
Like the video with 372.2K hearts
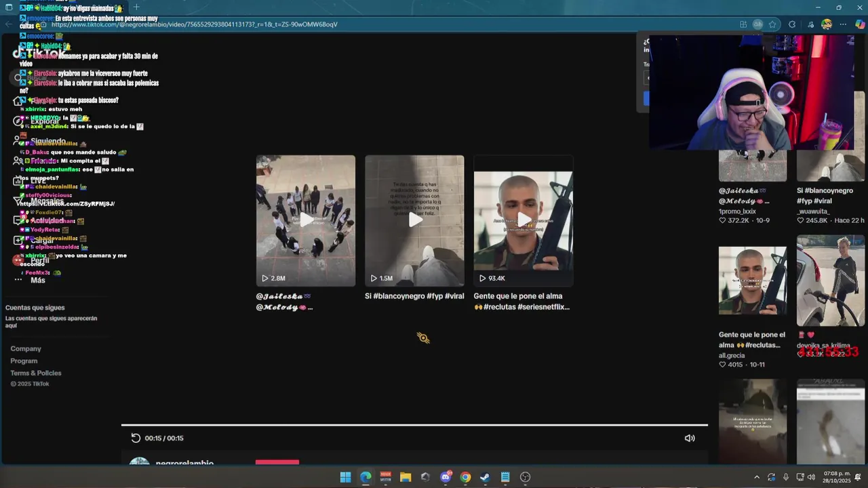click(x=723, y=220)
